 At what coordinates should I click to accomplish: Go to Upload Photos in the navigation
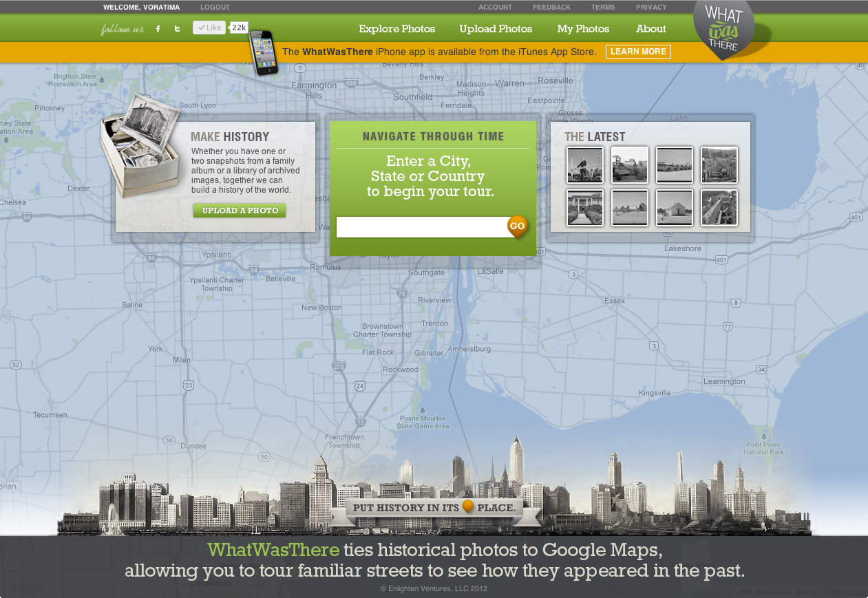496,29
